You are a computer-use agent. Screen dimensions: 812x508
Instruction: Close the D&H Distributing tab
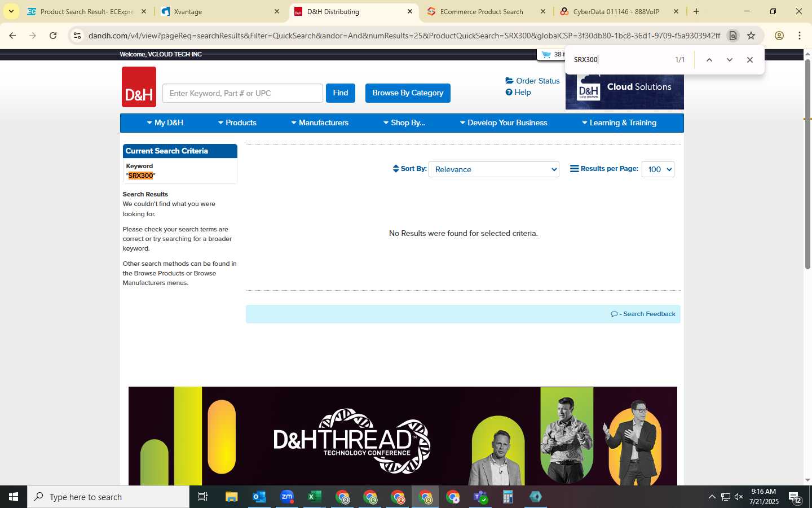(410, 11)
